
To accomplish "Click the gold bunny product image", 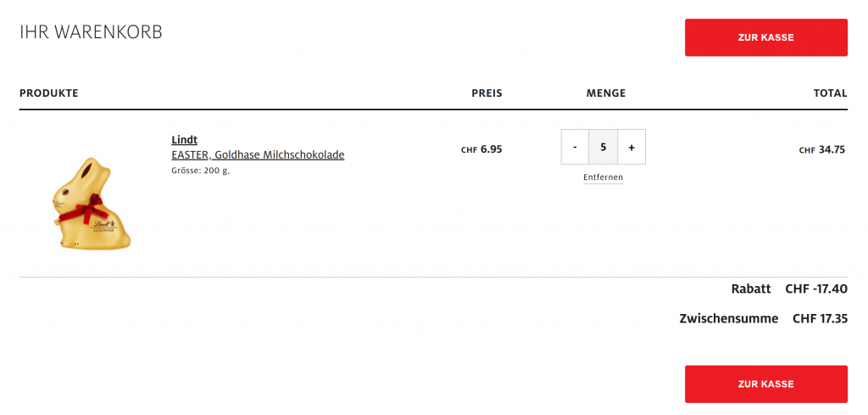I will pos(92,204).
